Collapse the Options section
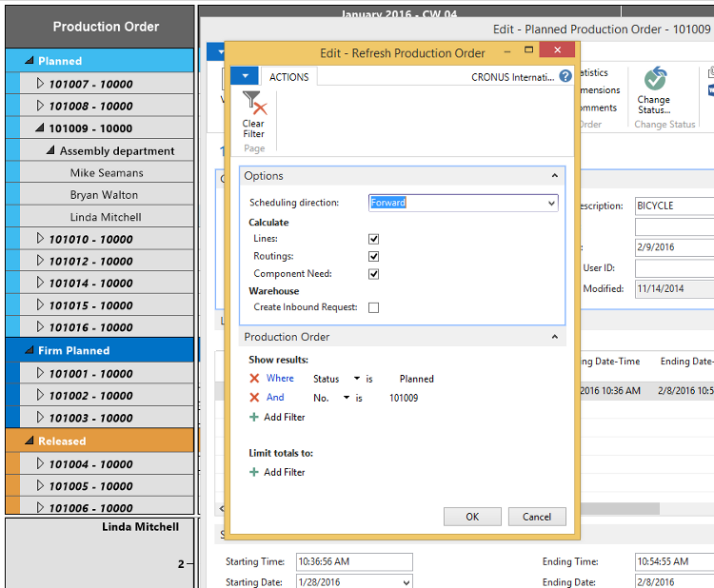714x588 pixels. point(555,176)
